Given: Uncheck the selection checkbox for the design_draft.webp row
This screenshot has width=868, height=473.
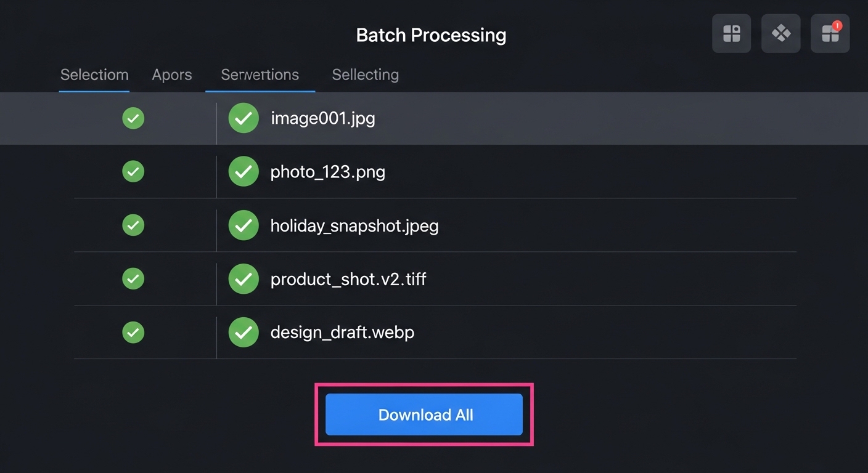Looking at the screenshot, I should (133, 333).
